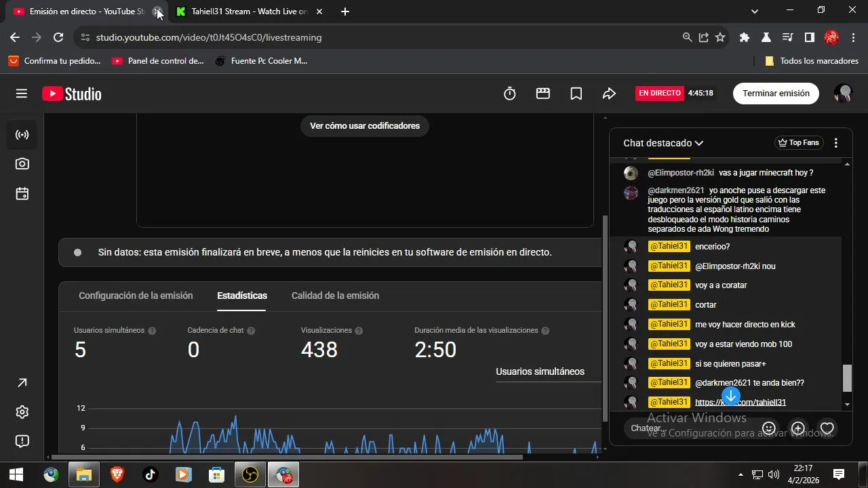The image size is (868, 488).
Task: Click help icon beside Duración media
Action: pos(545,331)
